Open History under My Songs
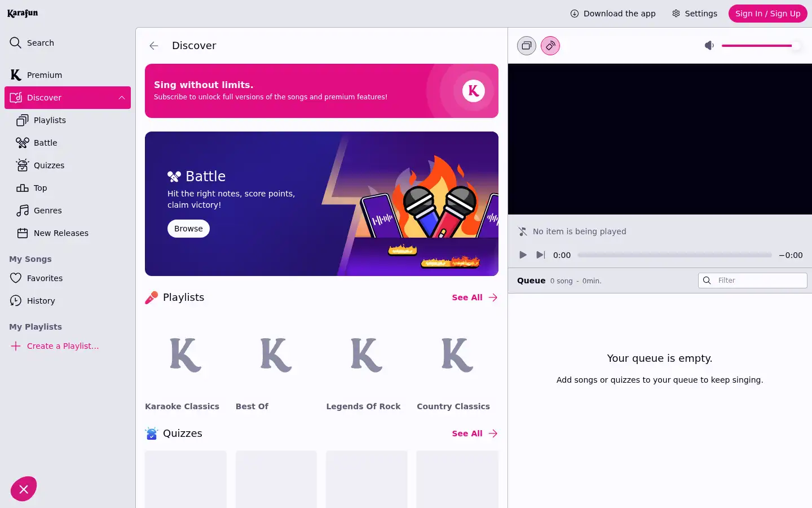 click(x=68, y=301)
